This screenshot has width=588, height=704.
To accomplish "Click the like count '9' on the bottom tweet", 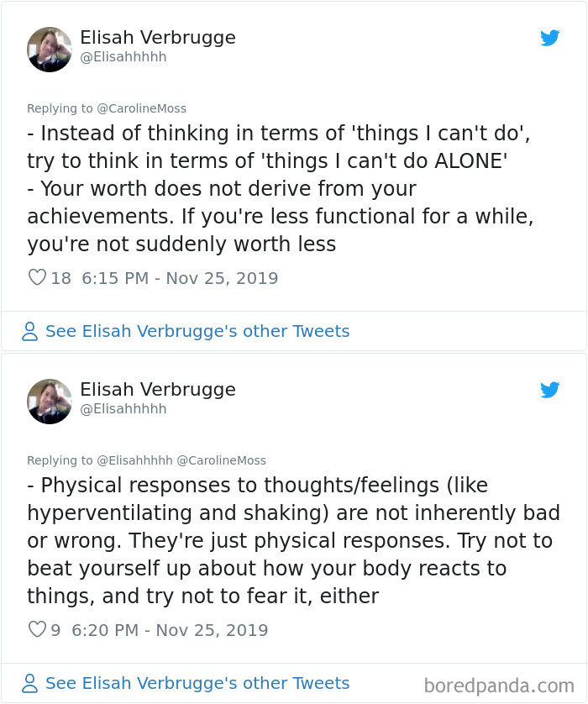I will [55, 630].
